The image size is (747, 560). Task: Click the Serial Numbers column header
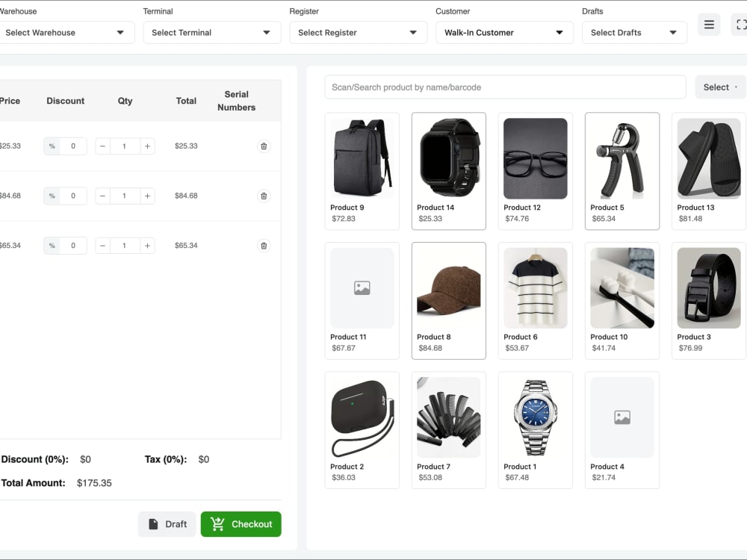point(236,101)
